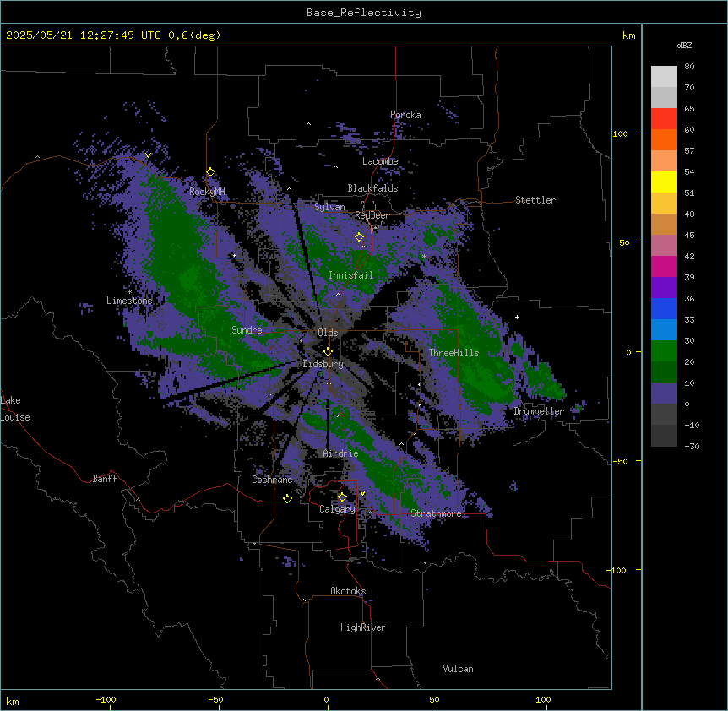Click the RockyMH city label

point(207,191)
